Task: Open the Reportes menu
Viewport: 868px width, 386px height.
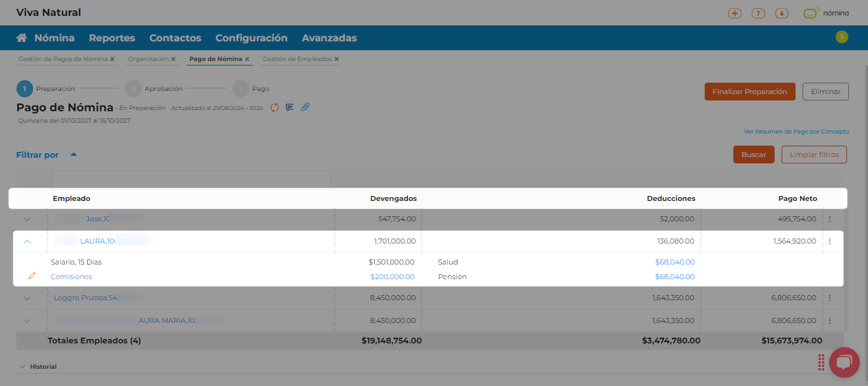Action: point(112,38)
